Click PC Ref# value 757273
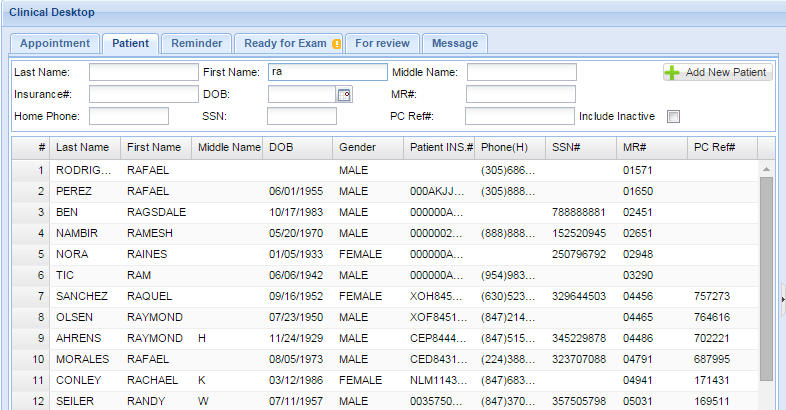Image resolution: width=786 pixels, height=410 pixels. [712, 296]
